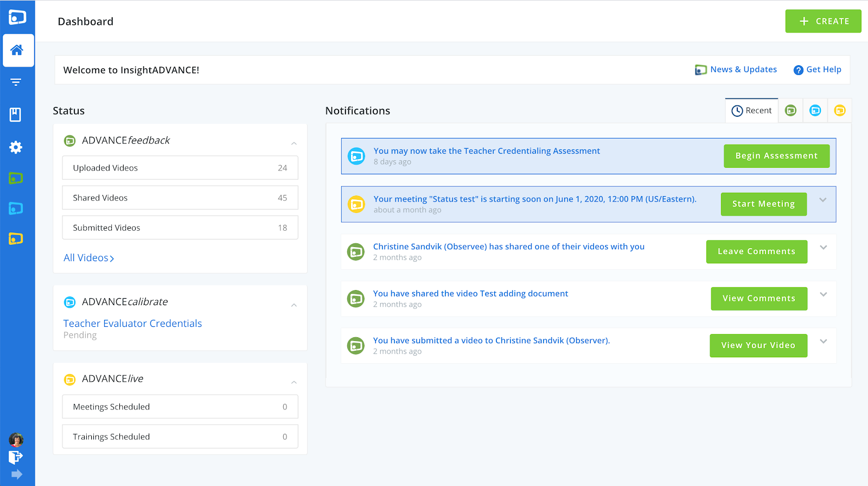Image resolution: width=868 pixels, height=486 pixels.
Task: Open the Meetings Scheduled row
Action: [180, 407]
